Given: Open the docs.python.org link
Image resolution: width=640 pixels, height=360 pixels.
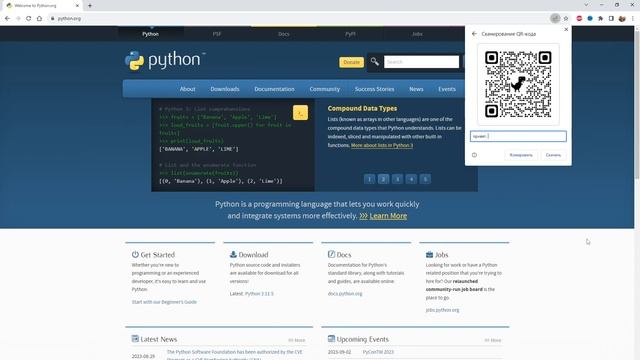Looking at the screenshot, I should pyautogui.click(x=345, y=293).
